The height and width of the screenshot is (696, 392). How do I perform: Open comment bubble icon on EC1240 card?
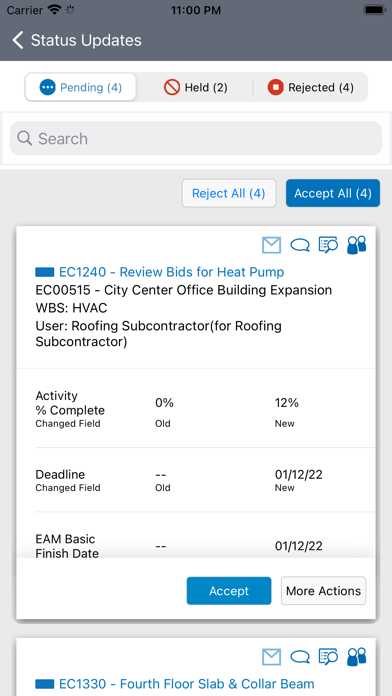(300, 245)
